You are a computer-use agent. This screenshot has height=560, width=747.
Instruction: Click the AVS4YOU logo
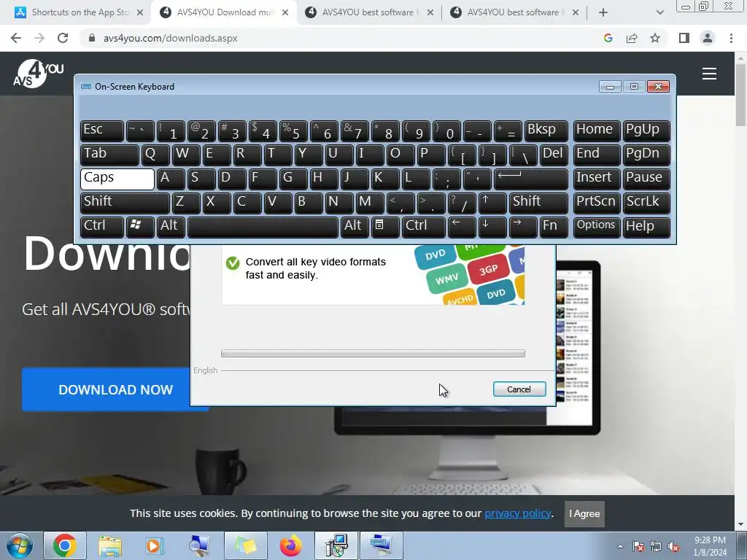pyautogui.click(x=38, y=74)
